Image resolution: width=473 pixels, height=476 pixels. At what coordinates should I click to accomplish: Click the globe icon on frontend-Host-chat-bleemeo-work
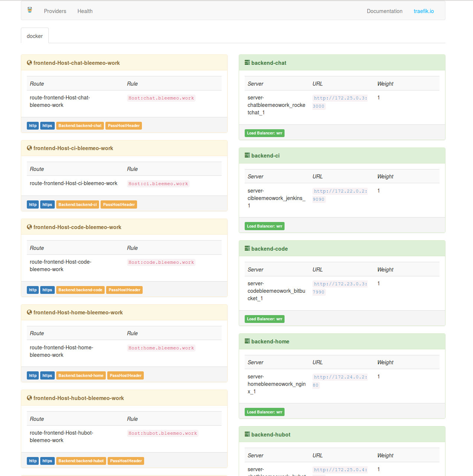pos(29,63)
